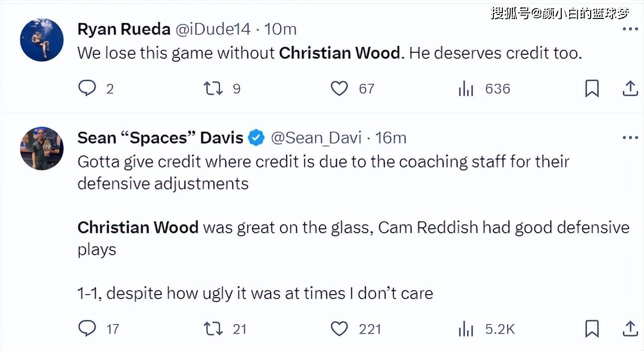Image resolution: width=644 pixels, height=351 pixels.
Task: View analytics showing 5.2K views
Action: click(466, 329)
